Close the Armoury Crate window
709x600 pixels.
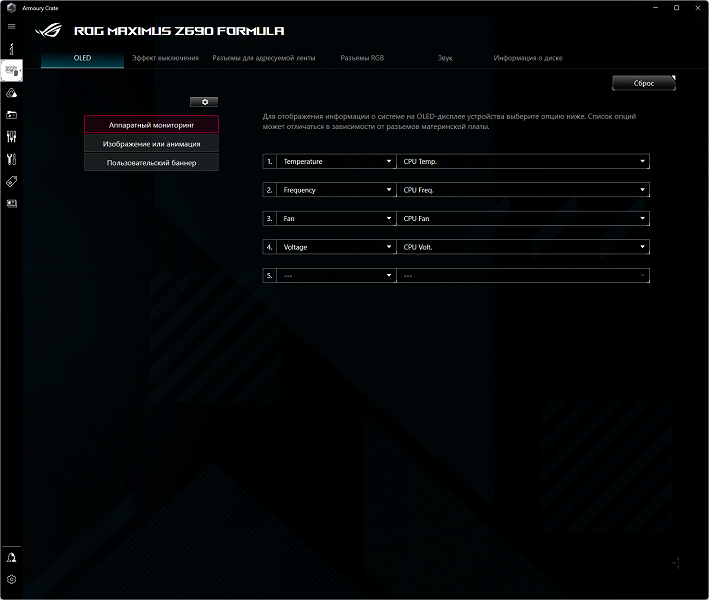click(697, 8)
